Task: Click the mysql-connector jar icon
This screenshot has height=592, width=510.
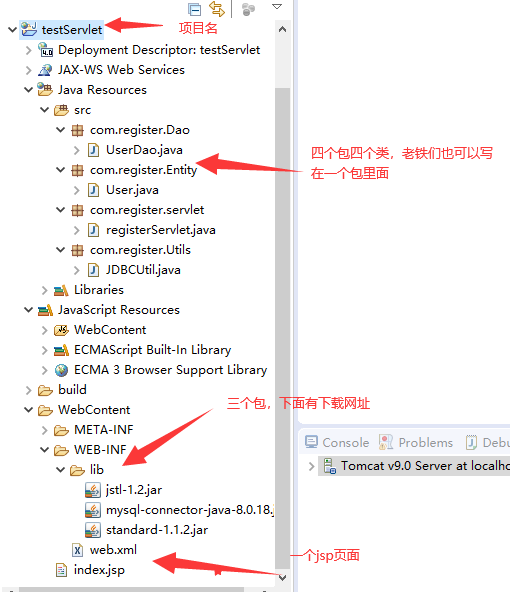Action: coord(93,510)
